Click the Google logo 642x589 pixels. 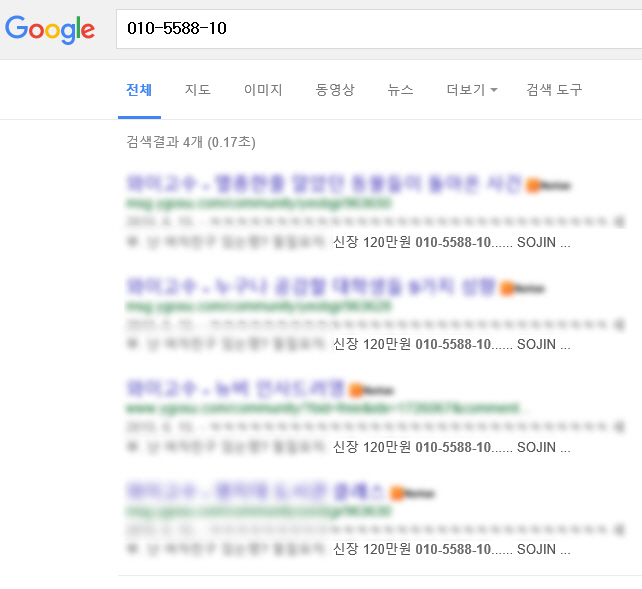click(50, 29)
